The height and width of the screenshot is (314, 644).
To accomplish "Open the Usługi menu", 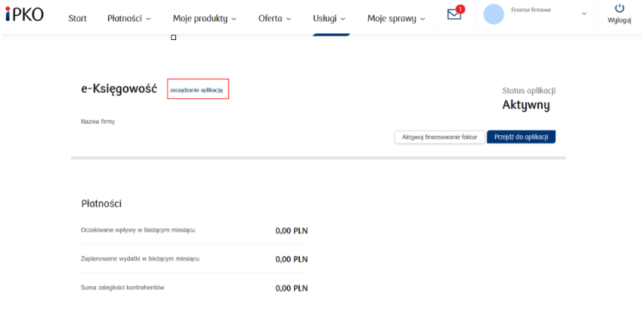I will tap(329, 18).
